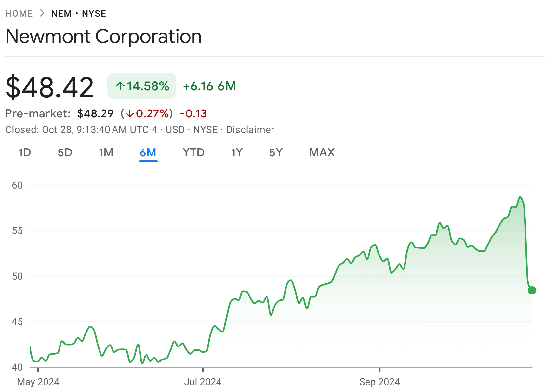Click the NEM · NYSE breadcrumb
This screenshot has height=392, width=545.
[x=78, y=13]
